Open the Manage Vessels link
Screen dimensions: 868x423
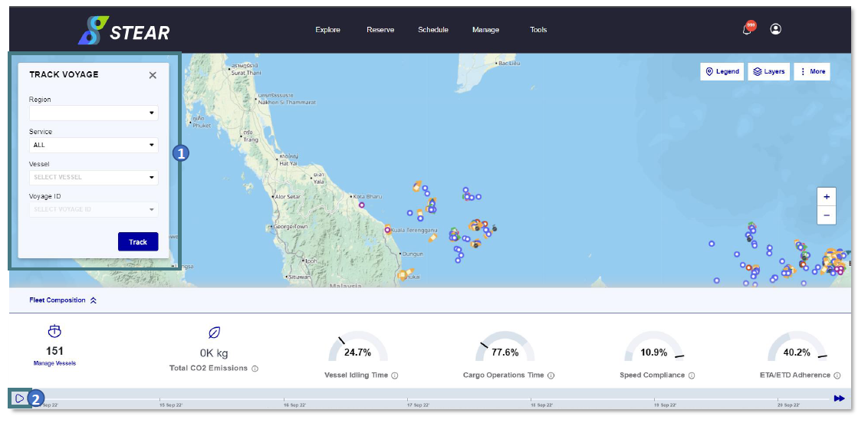[x=54, y=363]
